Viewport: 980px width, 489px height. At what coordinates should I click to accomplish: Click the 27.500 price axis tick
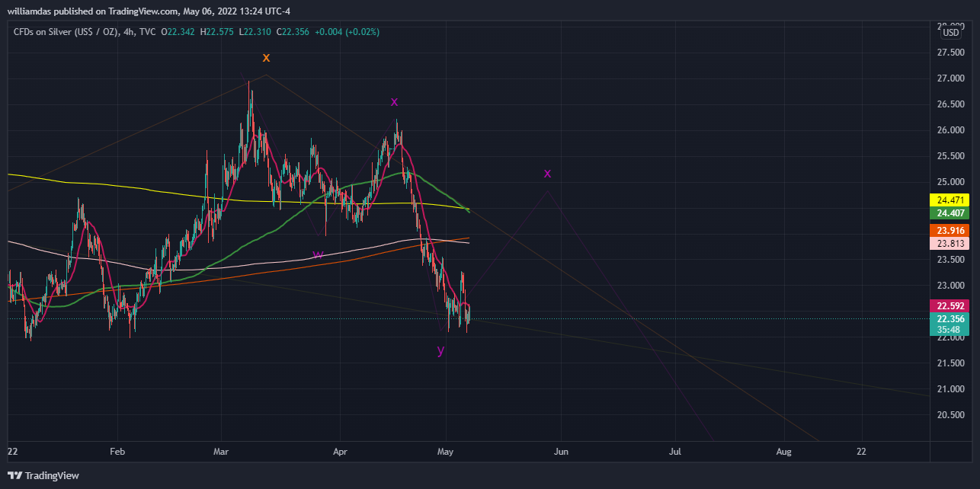951,53
